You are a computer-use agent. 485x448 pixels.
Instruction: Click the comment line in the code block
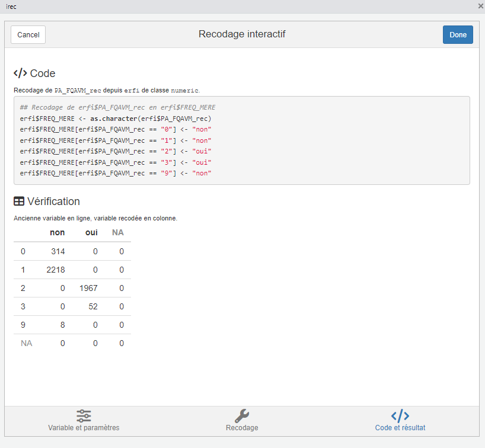coord(117,108)
